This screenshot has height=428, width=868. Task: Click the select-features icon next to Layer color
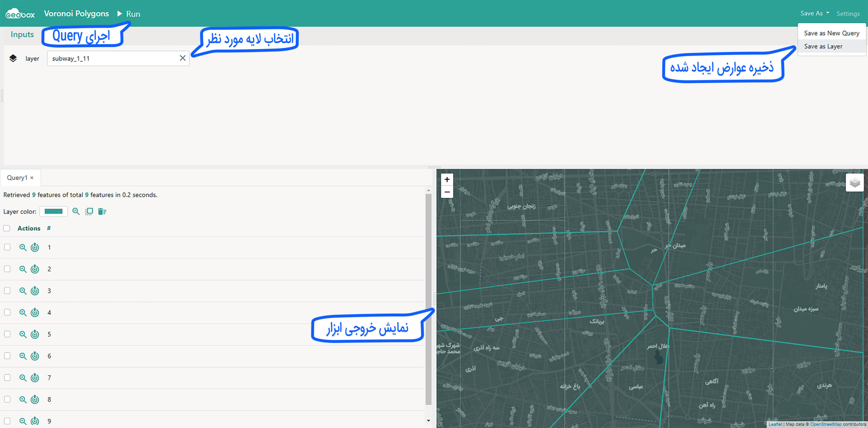point(89,211)
